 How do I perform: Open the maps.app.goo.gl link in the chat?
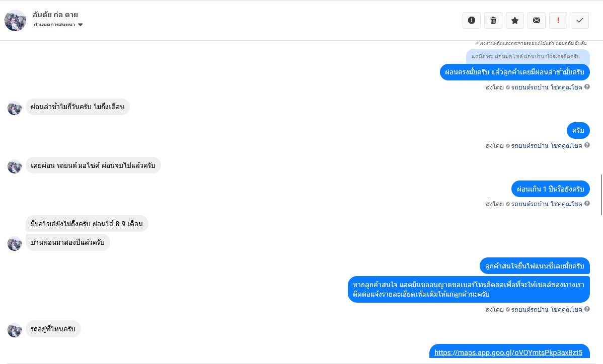(508, 352)
